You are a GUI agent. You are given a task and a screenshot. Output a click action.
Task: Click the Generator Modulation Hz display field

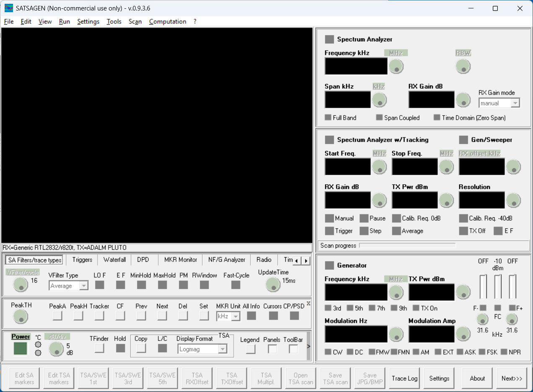[x=356, y=334]
